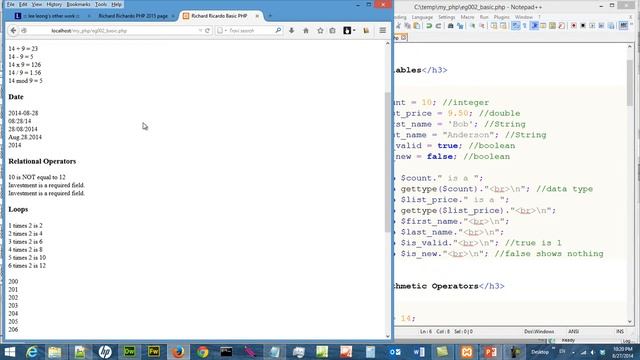Open Google Chrome from taskbar
This screenshot has width=640, height=360.
202,351
